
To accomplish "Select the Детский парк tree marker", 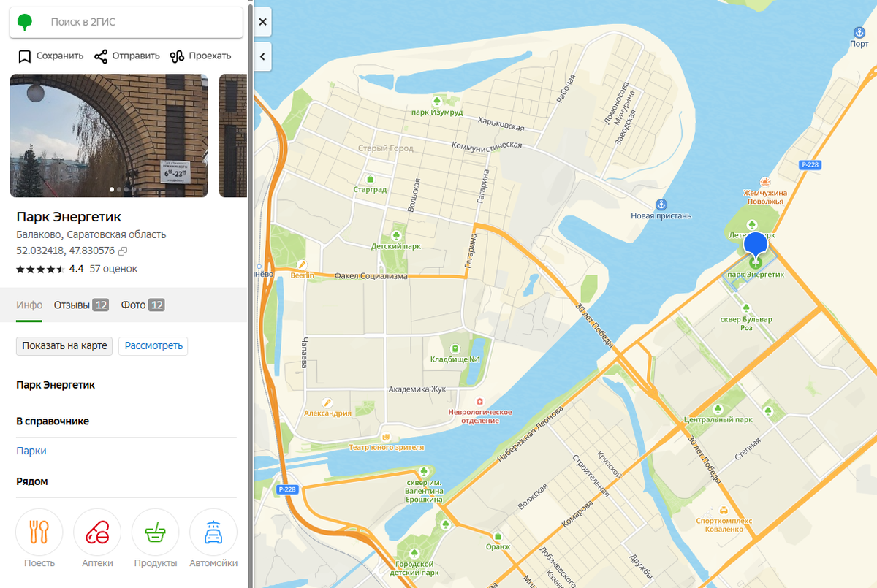I will 395,236.
